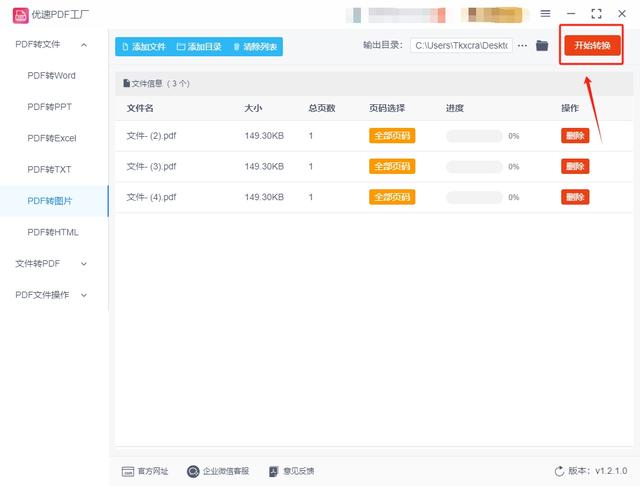Viewport: 640px width, 486px height.
Task: Click the 意见反馈 feedback icon
Action: tap(273, 472)
